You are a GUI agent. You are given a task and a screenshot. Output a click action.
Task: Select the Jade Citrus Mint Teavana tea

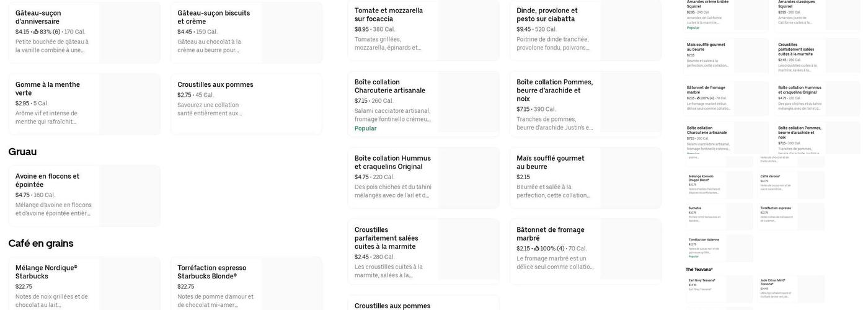791,288
